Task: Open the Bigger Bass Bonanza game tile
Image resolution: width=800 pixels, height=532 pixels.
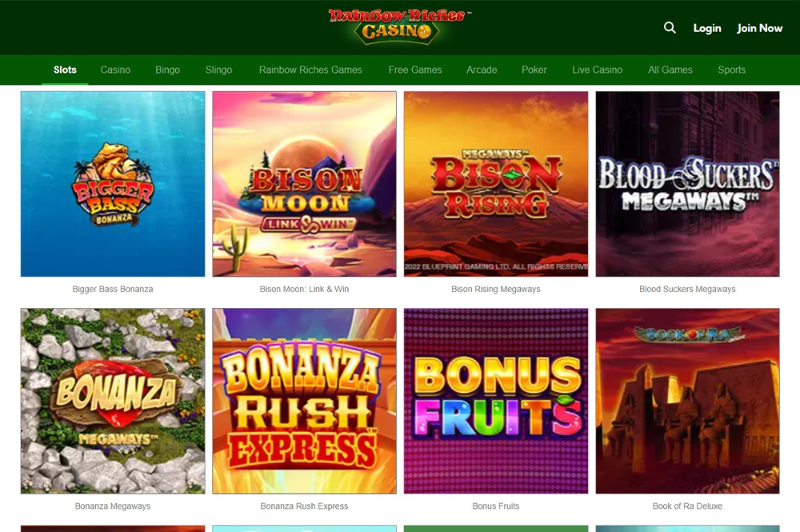Action: (x=113, y=184)
